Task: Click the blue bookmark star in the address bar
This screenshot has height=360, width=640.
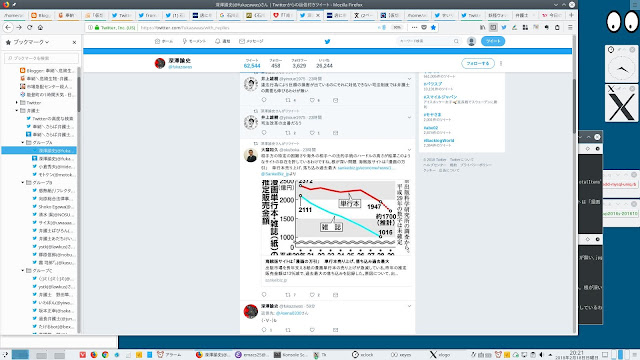Action: tap(433, 27)
